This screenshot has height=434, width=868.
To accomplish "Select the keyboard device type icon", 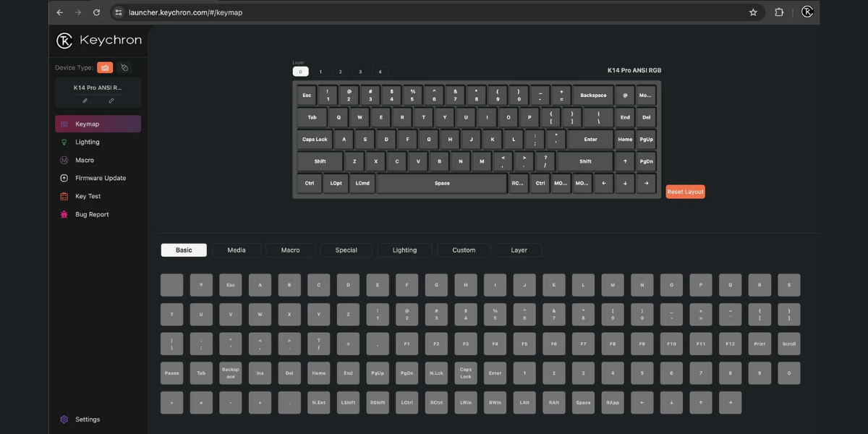I will tap(105, 67).
